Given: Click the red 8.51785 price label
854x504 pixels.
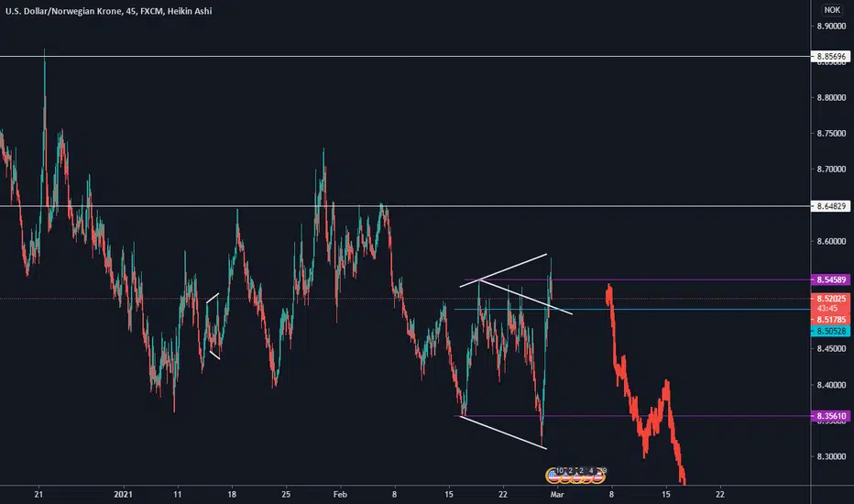Looking at the screenshot, I should coord(831,319).
